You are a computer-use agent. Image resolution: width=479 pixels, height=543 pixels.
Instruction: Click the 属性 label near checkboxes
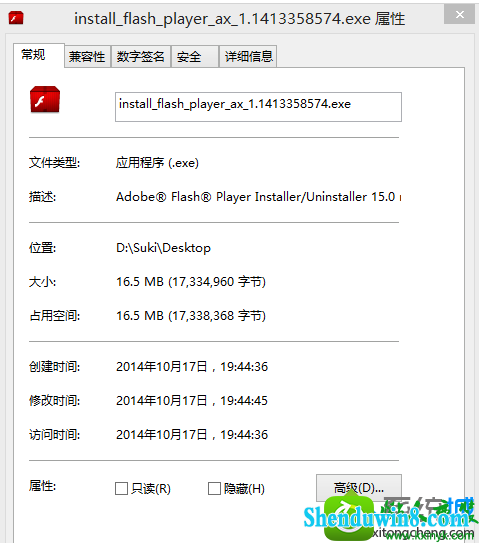click(x=42, y=486)
